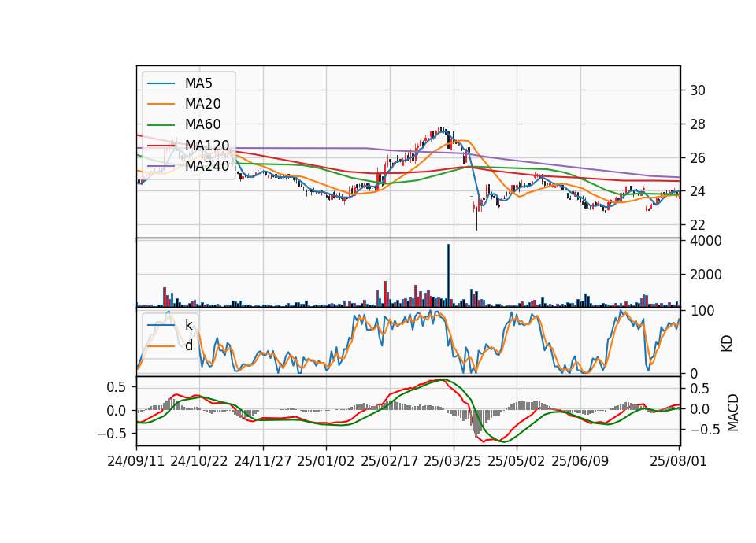Click the MA240 legend label
The image size is (756, 543).
click(x=207, y=166)
